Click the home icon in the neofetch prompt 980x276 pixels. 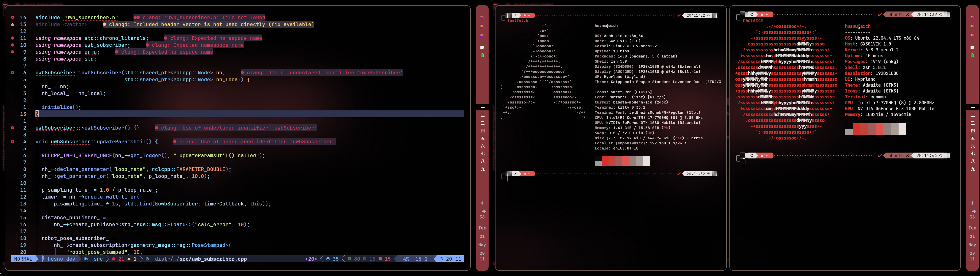[762, 15]
